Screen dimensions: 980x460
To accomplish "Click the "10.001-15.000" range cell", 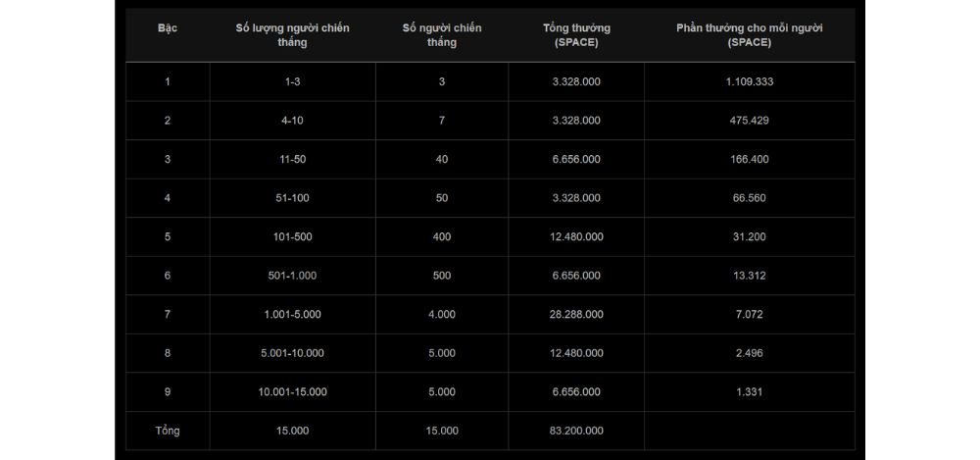I will pos(292,392).
